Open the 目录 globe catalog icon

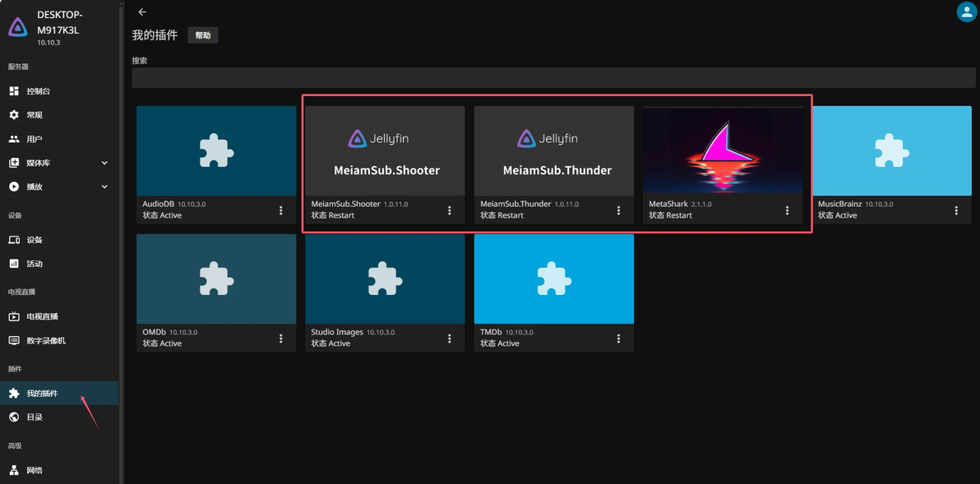pos(14,417)
